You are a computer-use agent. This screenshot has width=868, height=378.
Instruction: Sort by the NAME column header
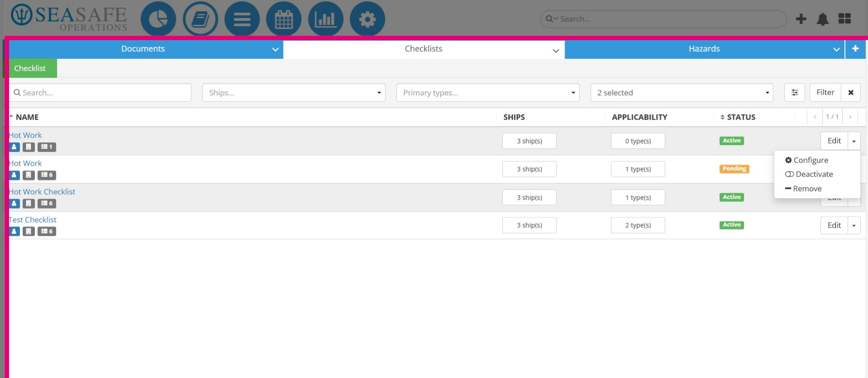27,117
